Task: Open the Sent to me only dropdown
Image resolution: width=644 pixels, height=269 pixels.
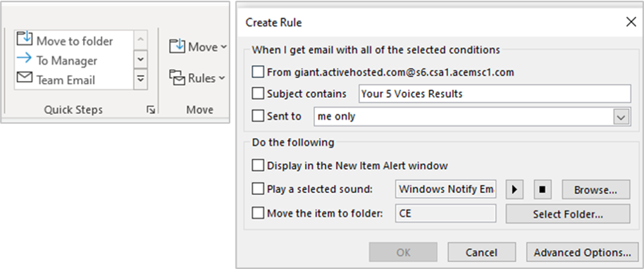Action: (x=621, y=117)
